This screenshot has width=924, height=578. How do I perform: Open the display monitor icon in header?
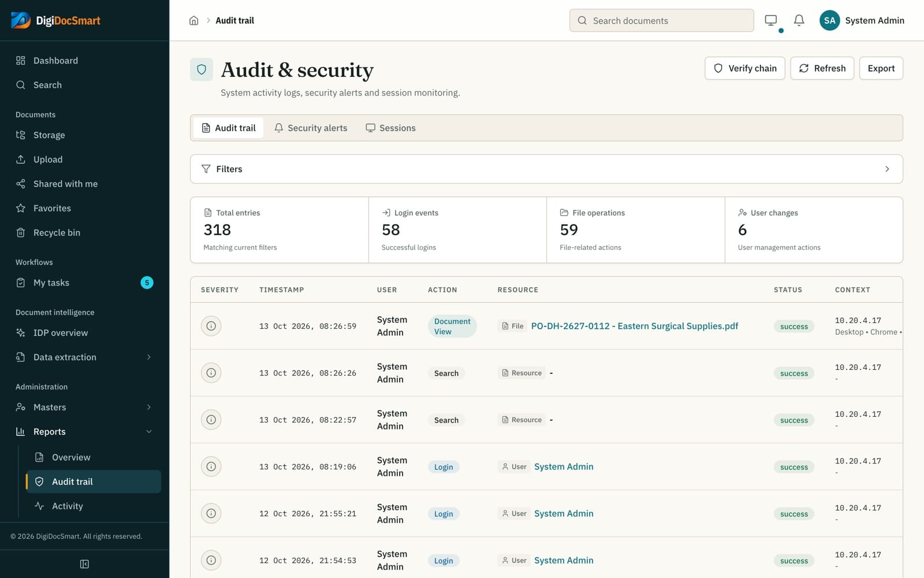[771, 20]
